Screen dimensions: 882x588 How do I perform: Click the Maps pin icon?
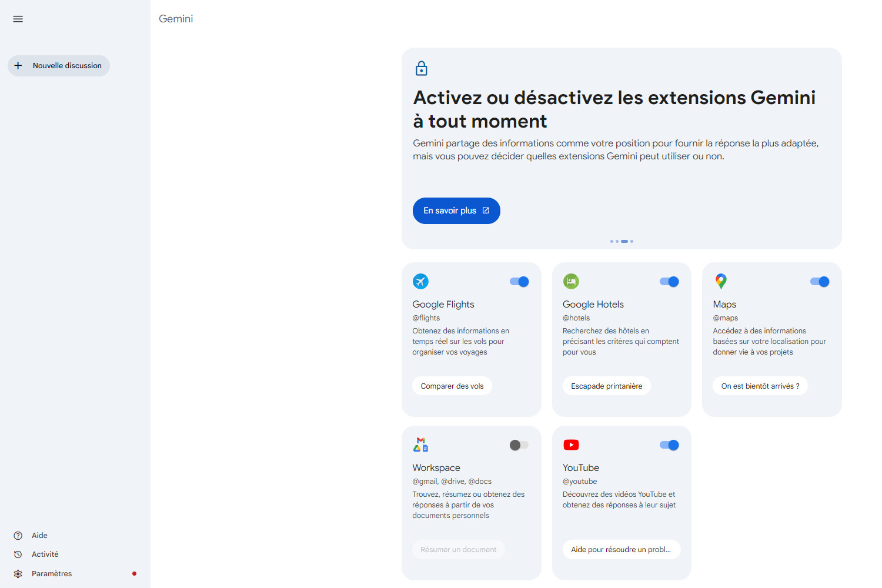tap(721, 281)
